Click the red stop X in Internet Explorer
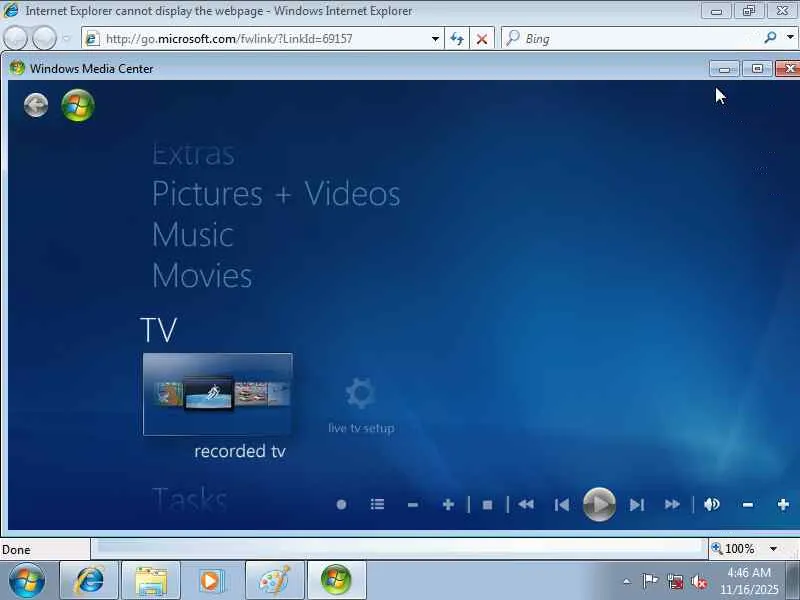Screen dimensions: 800x600 coord(482,39)
